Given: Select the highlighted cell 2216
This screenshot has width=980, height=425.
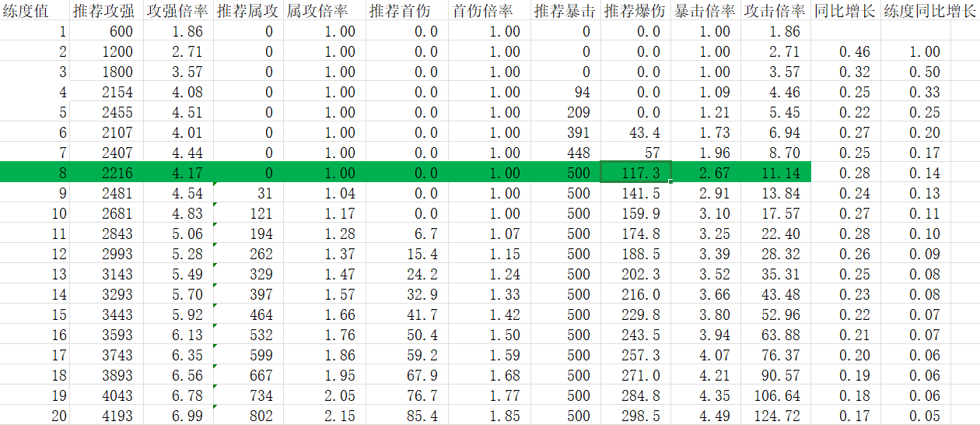Looking at the screenshot, I should tap(107, 173).
